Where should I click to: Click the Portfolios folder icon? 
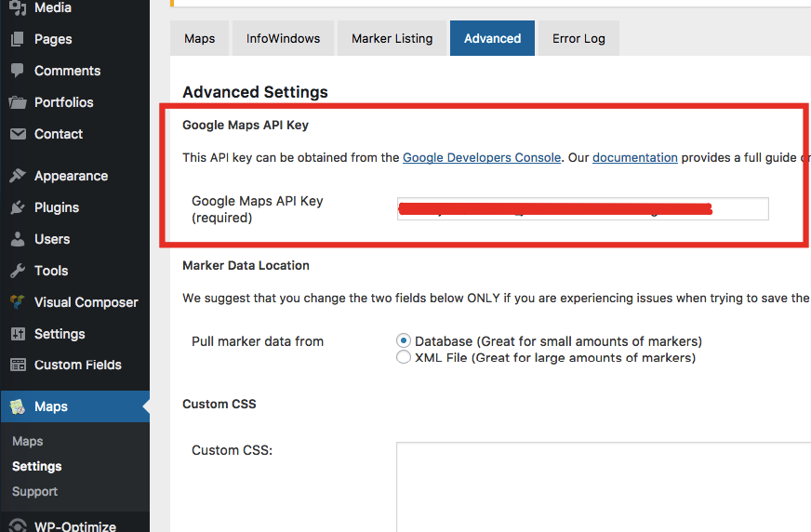[18, 102]
